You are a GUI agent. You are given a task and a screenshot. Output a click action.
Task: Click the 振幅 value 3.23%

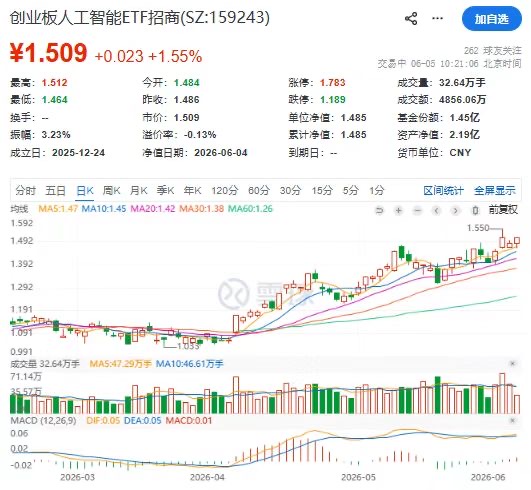(x=56, y=135)
